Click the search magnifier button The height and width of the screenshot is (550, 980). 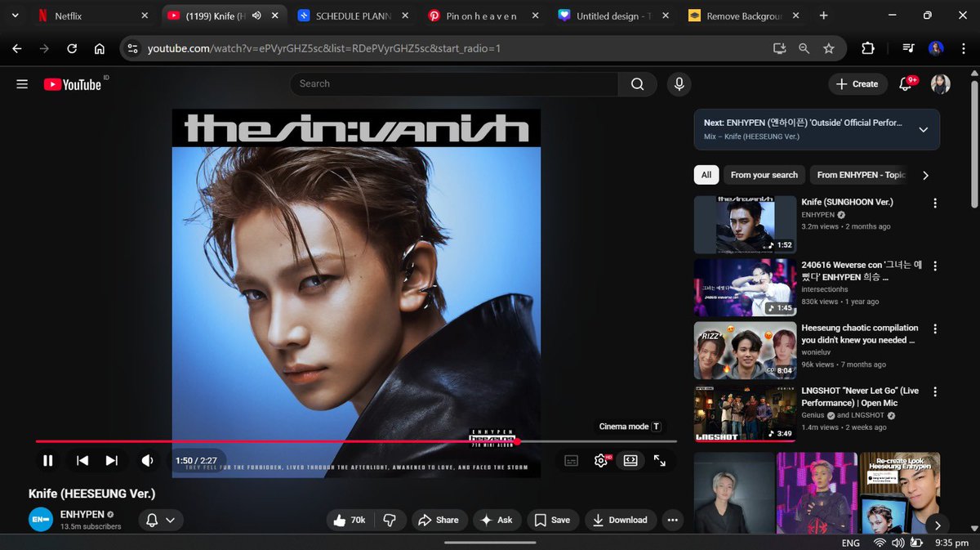click(637, 84)
